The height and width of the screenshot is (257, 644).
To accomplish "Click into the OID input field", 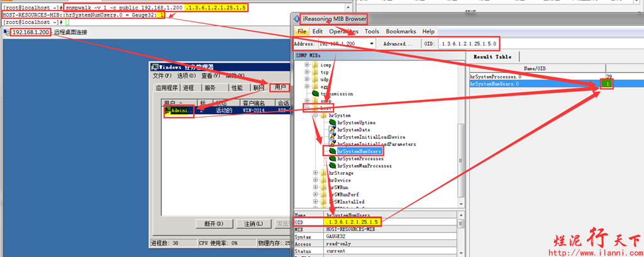I will click(x=469, y=44).
